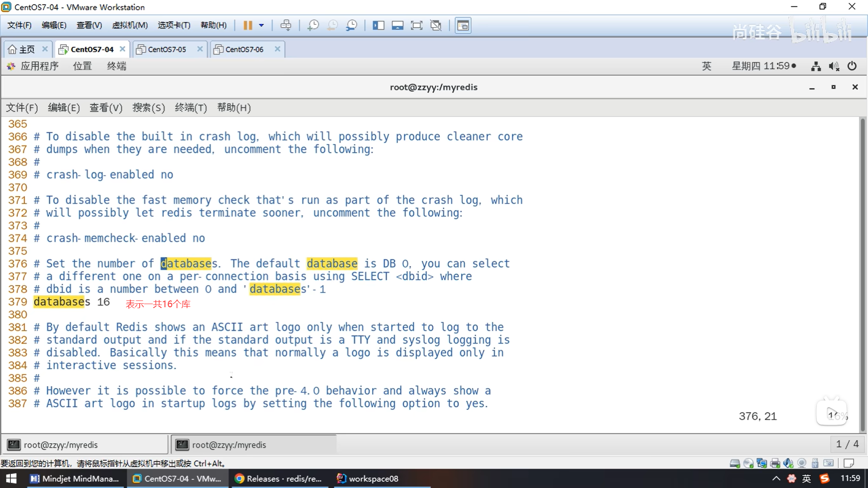Close the CentOS7-06 tab

point(278,49)
